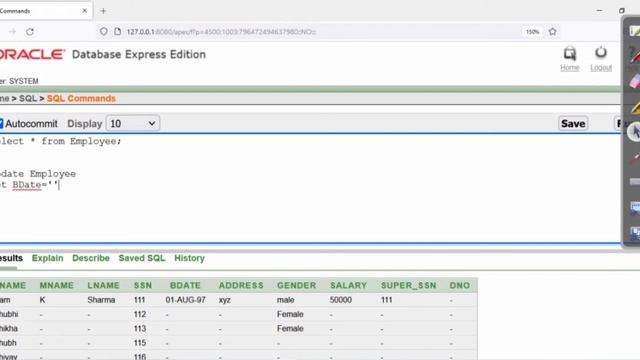Image resolution: width=640 pixels, height=360 pixels.
Task: Click the browser address bar URL
Action: pyautogui.click(x=221, y=31)
